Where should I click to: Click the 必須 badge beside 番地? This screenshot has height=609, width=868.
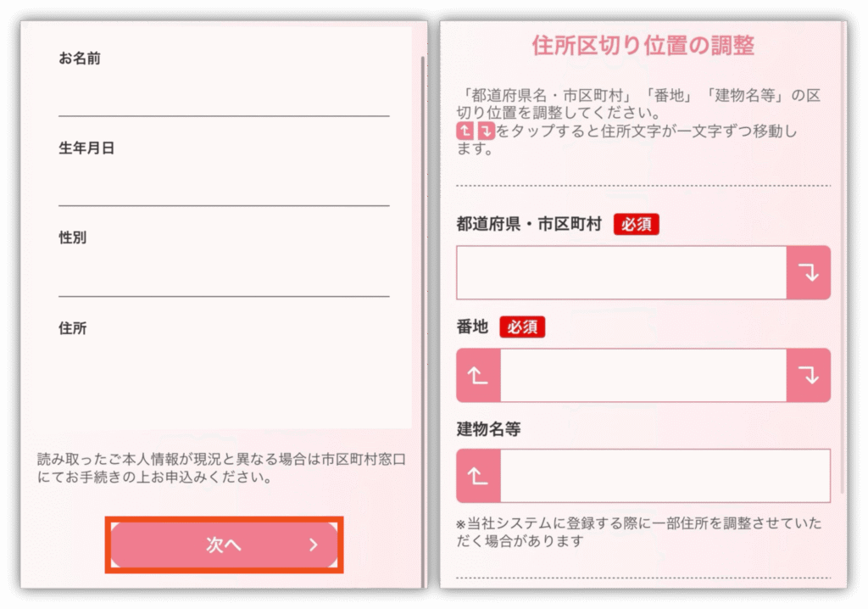pos(522,327)
